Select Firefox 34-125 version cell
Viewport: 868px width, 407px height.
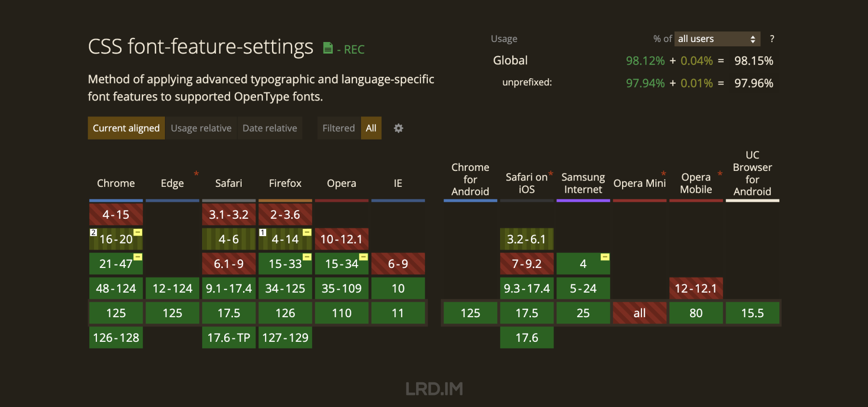pyautogui.click(x=285, y=288)
